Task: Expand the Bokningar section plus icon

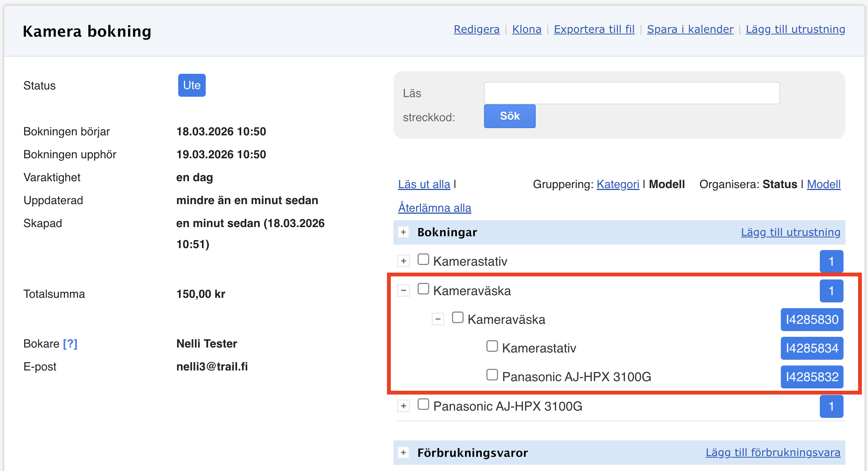Action: coord(403,232)
